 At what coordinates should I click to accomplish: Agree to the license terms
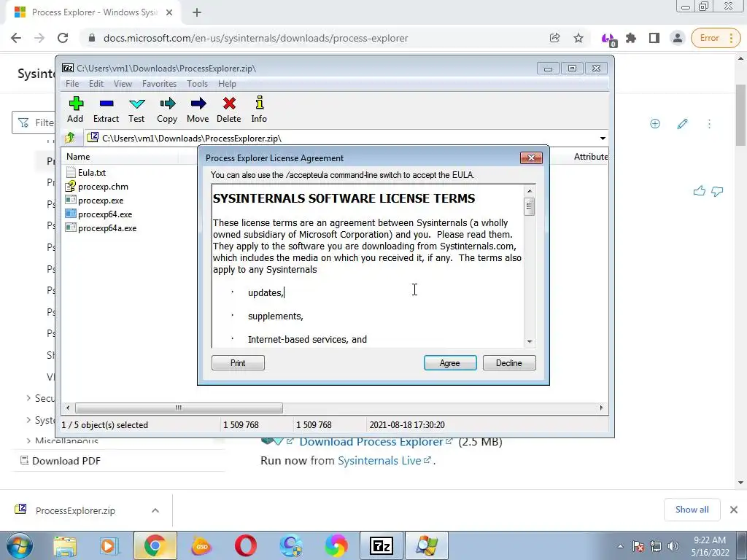pos(450,363)
